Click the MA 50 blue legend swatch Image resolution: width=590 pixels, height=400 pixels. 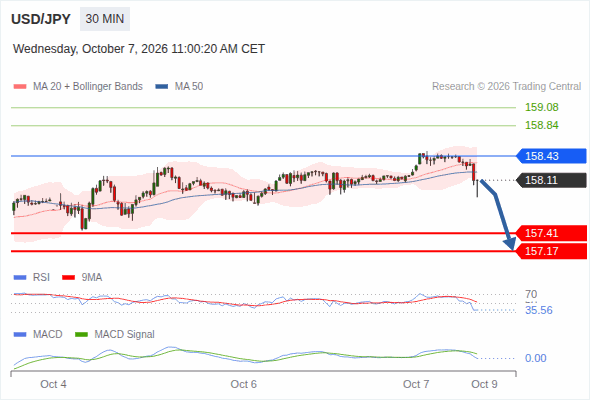[x=162, y=87]
